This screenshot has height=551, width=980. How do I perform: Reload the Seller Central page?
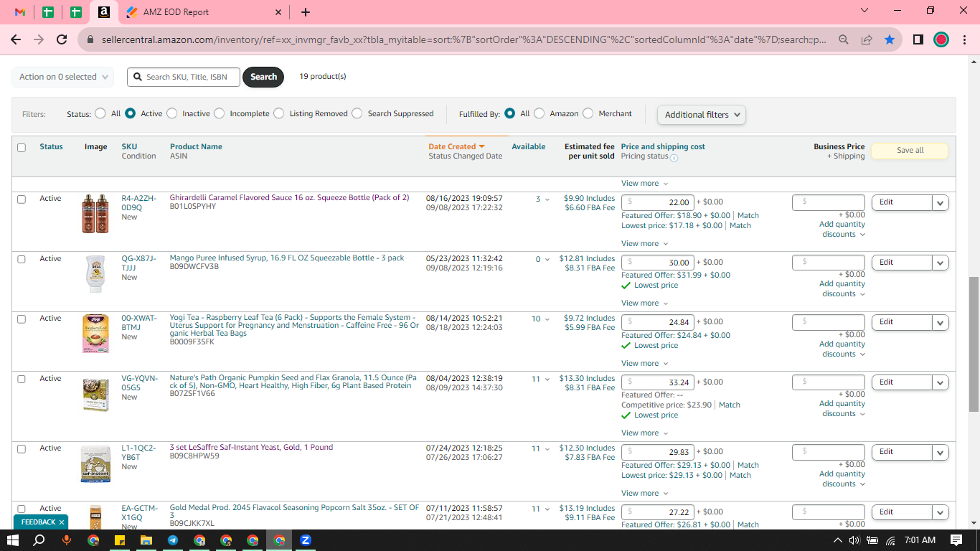pos(62,40)
